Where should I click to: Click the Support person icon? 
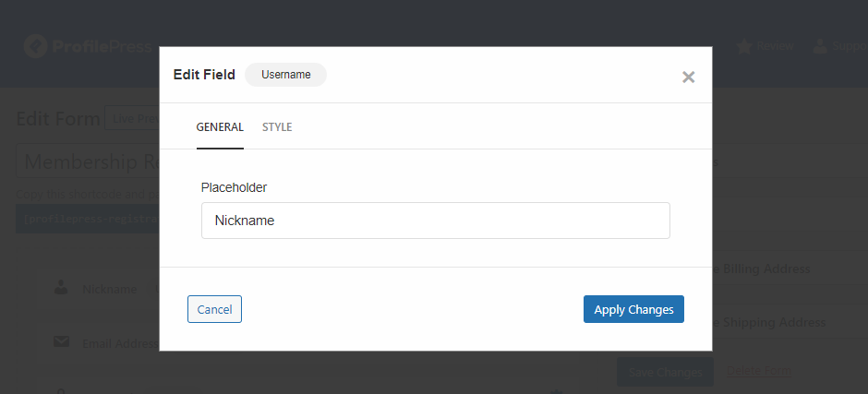(820, 45)
